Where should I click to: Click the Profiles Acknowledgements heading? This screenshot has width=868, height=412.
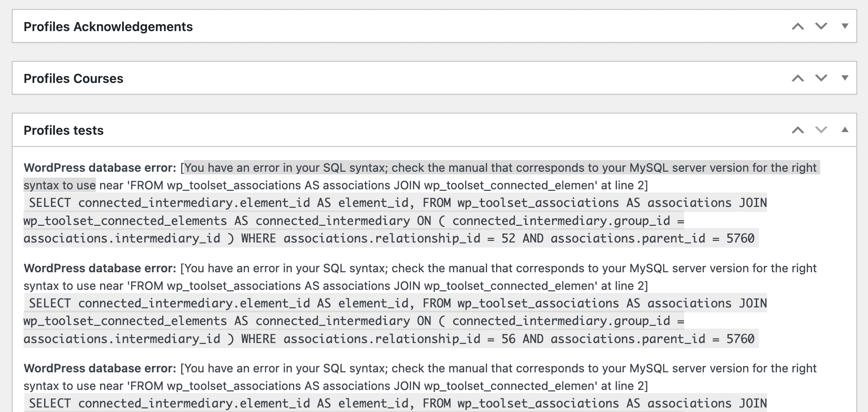tap(108, 27)
